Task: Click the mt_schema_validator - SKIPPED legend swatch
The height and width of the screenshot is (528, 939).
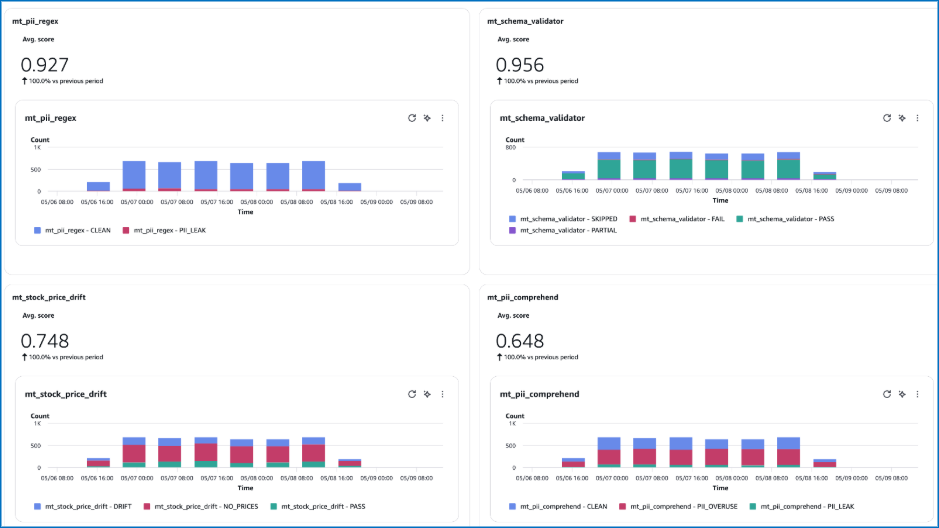Action: [x=513, y=219]
